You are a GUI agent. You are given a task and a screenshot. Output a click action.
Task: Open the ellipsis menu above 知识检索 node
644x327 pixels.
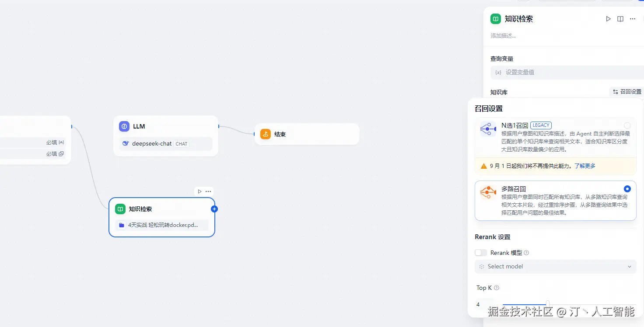(x=208, y=191)
